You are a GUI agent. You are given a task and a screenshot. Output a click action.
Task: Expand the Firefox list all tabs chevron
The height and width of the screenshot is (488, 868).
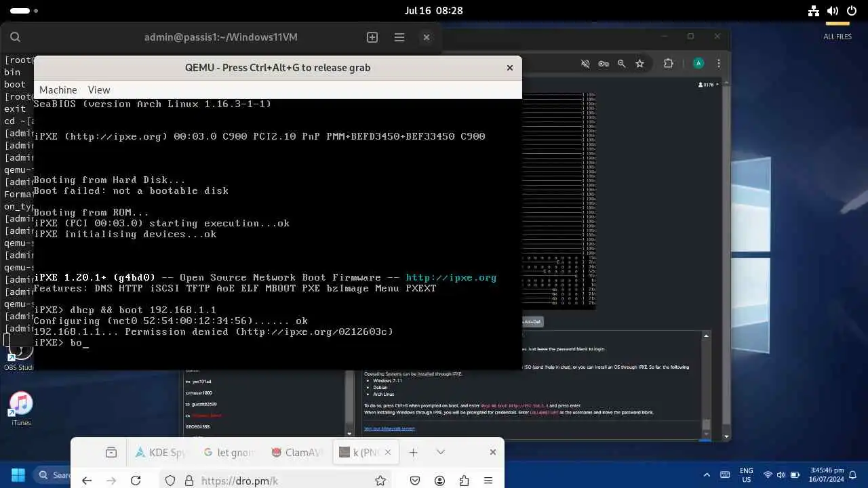[440, 452]
